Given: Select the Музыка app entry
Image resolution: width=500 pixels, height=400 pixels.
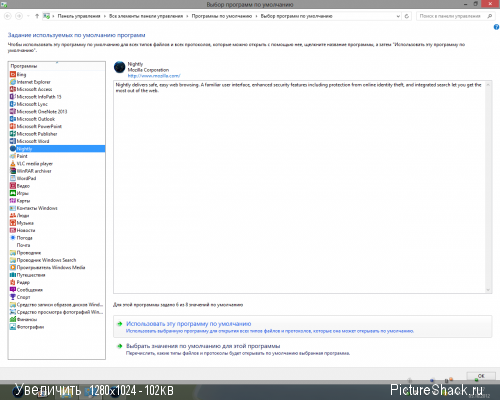Looking at the screenshot, I should point(22,223).
